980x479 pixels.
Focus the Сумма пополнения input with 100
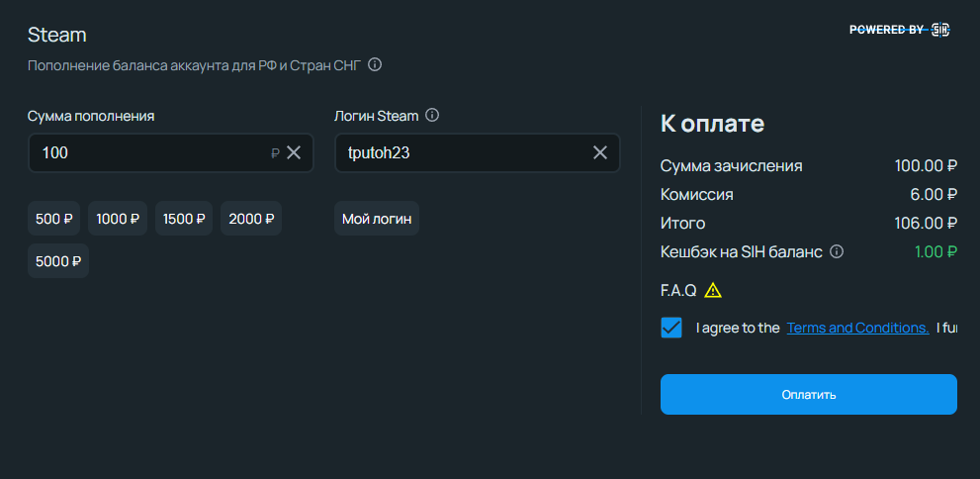coord(171,152)
